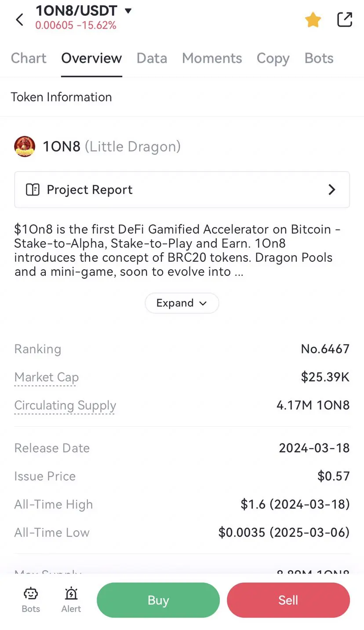The height and width of the screenshot is (630, 364).
Task: Select the Overview tab
Action: pos(91,58)
